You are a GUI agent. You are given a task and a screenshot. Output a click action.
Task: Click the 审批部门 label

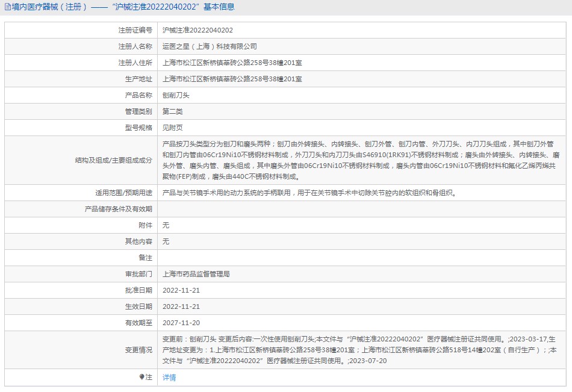(x=138, y=274)
